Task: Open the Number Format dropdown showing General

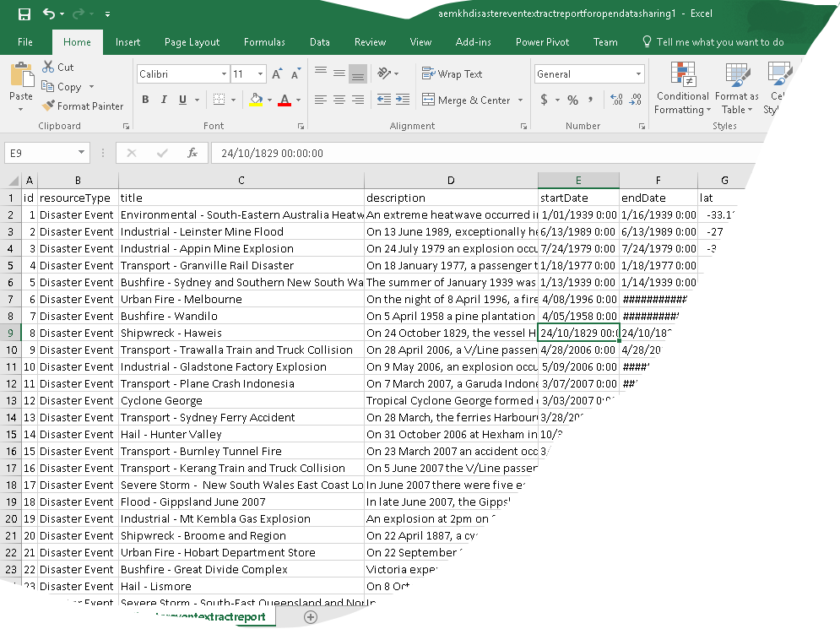Action: 588,73
